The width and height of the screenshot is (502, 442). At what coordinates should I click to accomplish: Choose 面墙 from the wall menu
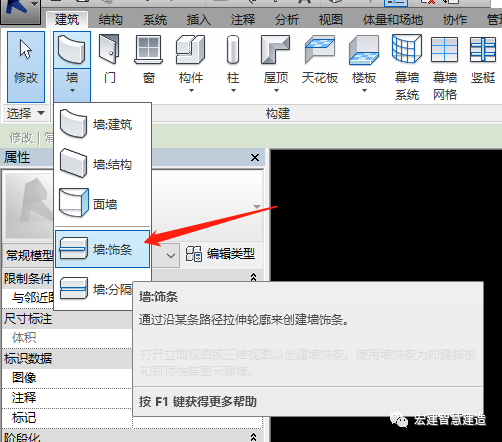[x=103, y=204]
